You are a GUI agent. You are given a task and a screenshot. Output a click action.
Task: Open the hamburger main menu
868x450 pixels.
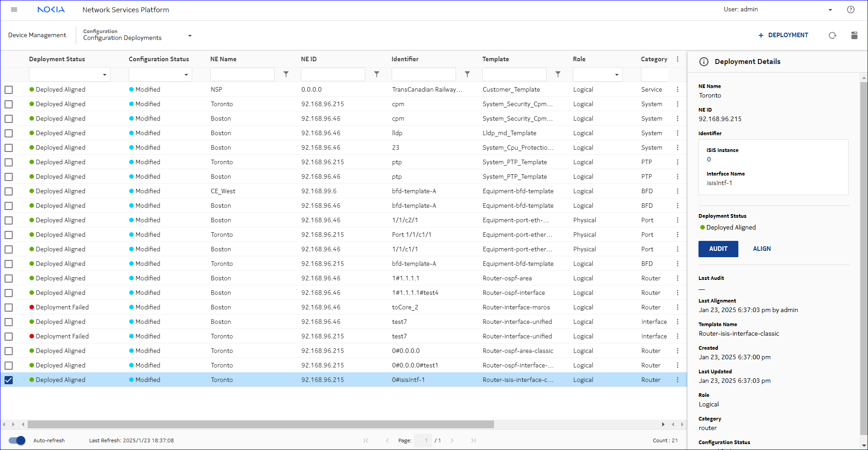coord(14,10)
